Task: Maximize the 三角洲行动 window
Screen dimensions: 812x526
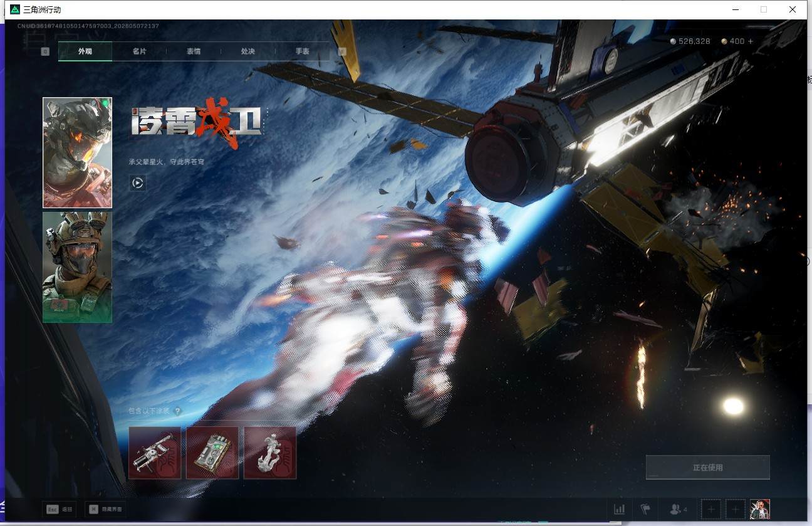Action: point(764,9)
